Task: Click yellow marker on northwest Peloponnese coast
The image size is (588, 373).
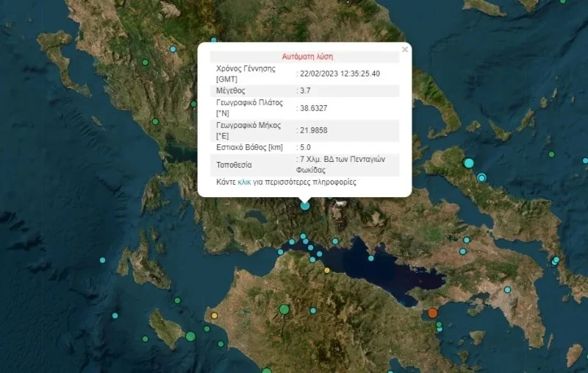Action: pyautogui.click(x=215, y=316)
